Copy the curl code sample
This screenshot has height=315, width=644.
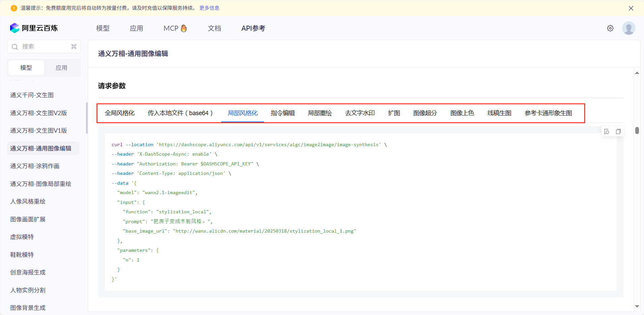click(x=618, y=132)
